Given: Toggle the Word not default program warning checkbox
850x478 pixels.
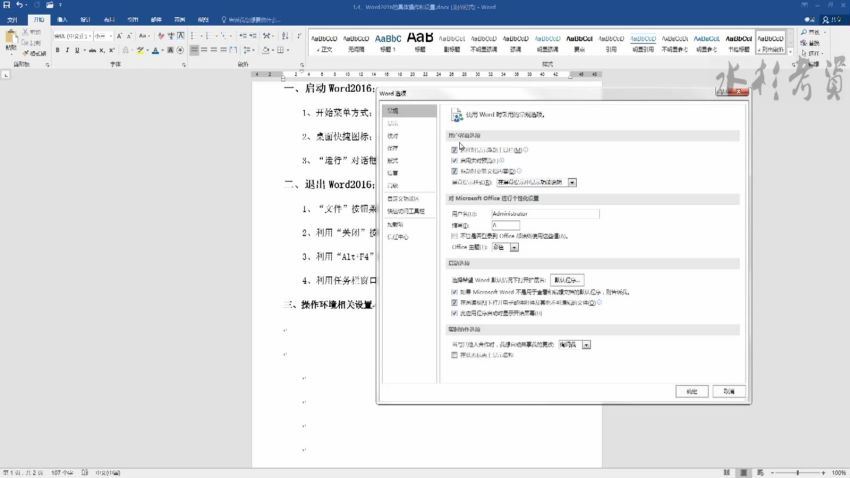Looking at the screenshot, I should click(x=454, y=292).
